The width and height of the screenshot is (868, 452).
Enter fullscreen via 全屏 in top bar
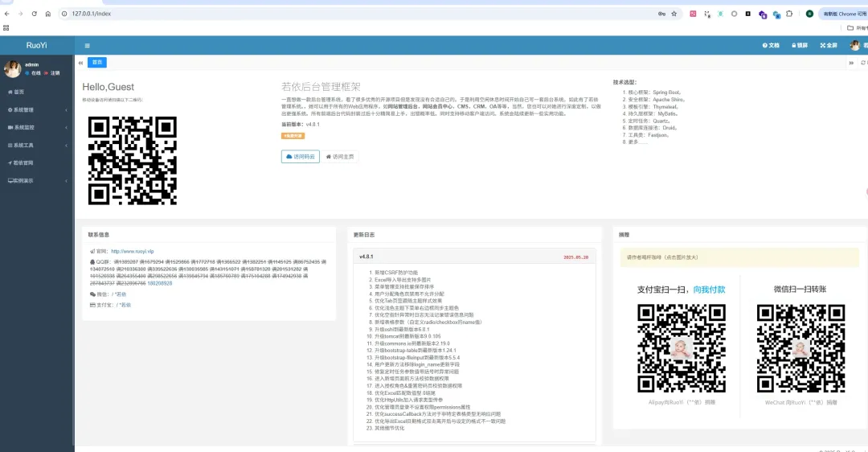click(828, 45)
